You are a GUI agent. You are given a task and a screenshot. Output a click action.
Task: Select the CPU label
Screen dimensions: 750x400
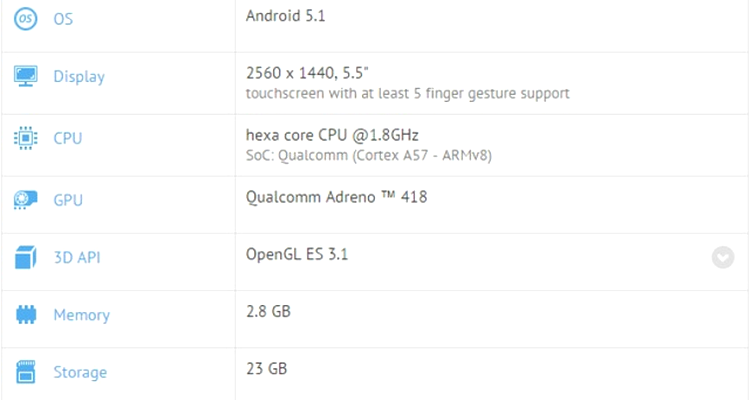coord(67,138)
